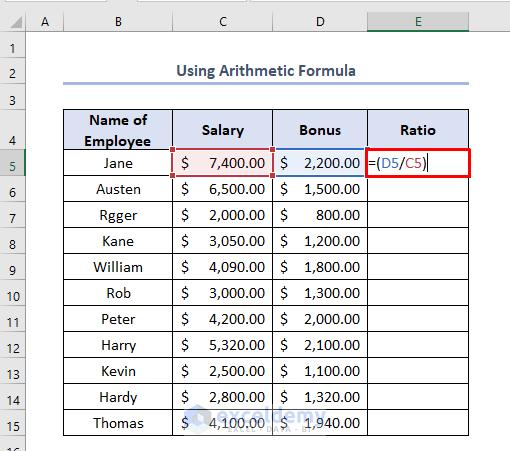Click bonus cell 2,200.00
The height and width of the screenshot is (451, 510).
coord(320,163)
